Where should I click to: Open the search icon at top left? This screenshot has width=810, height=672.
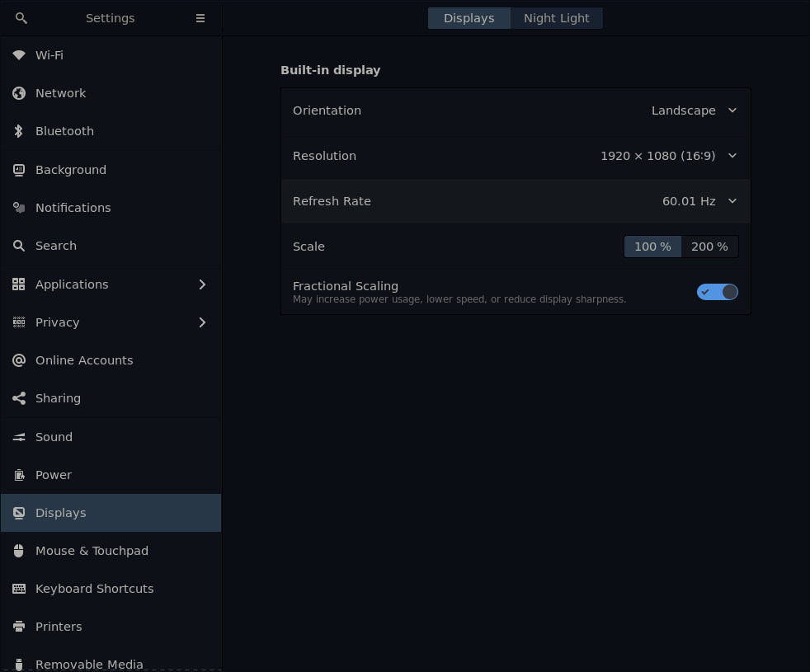21,18
